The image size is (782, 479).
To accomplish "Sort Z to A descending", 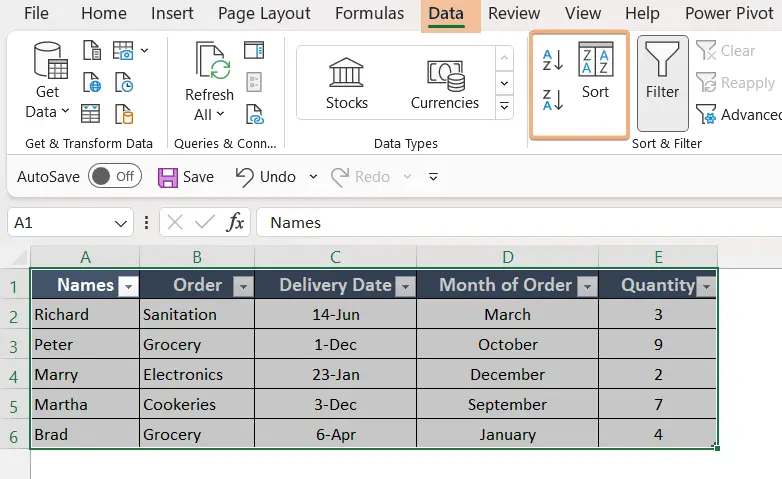I will pyautogui.click(x=553, y=99).
